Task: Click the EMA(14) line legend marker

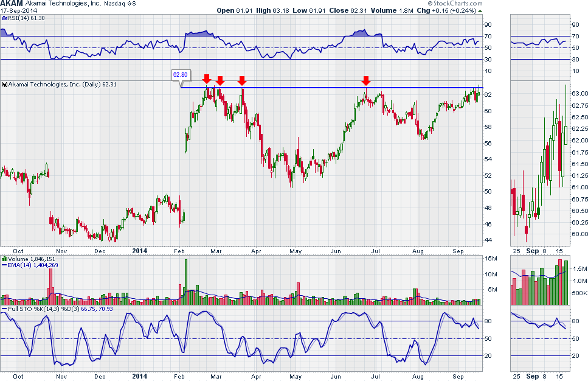Action: pyautogui.click(x=4, y=265)
